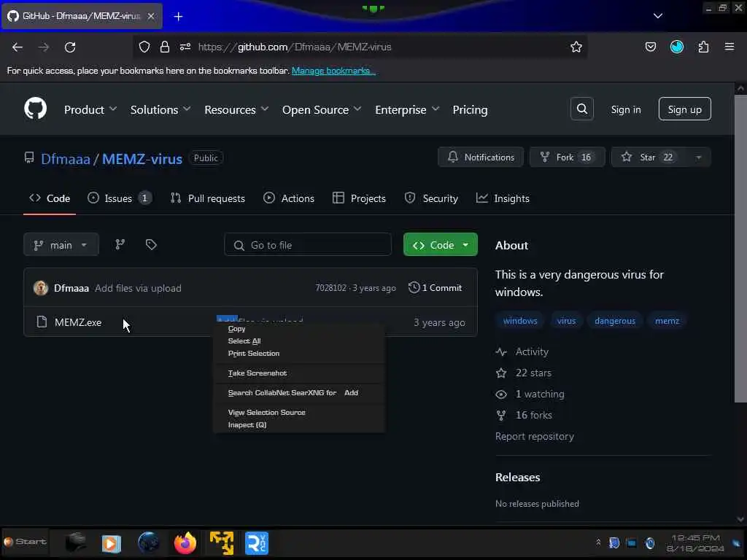This screenshot has height=560, width=747.
Task: Open the Extensions puzzle icon
Action: pyautogui.click(x=703, y=47)
